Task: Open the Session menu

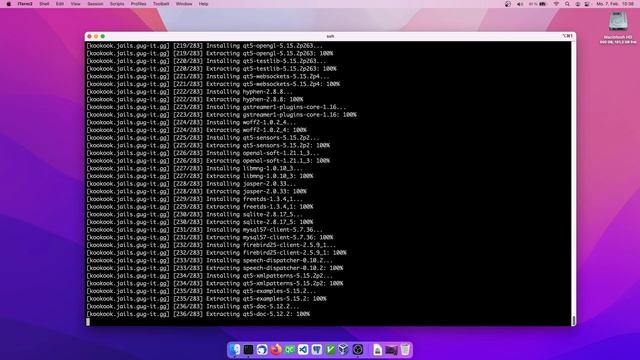Action: coord(95,4)
